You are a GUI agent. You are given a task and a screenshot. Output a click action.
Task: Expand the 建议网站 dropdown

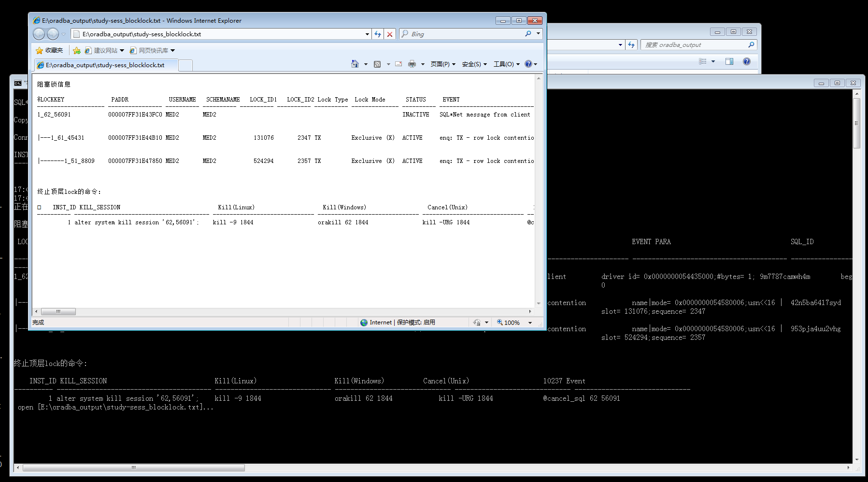point(122,50)
